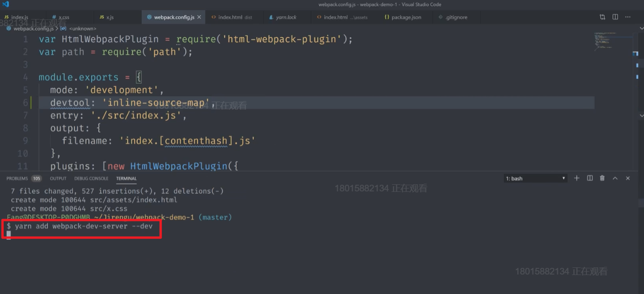Open the 1: bash terminal dropdown

click(536, 179)
